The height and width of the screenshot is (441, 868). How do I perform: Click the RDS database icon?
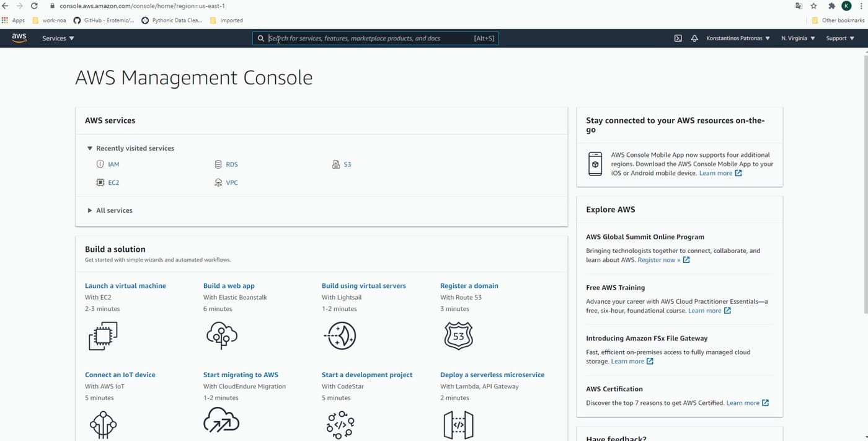pyautogui.click(x=218, y=164)
